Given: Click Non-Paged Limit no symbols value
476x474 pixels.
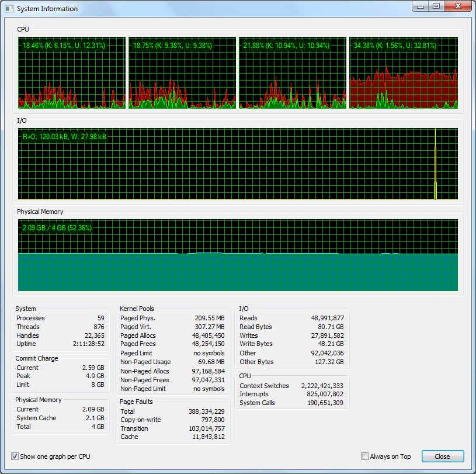Looking at the screenshot, I should pyautogui.click(x=209, y=389).
